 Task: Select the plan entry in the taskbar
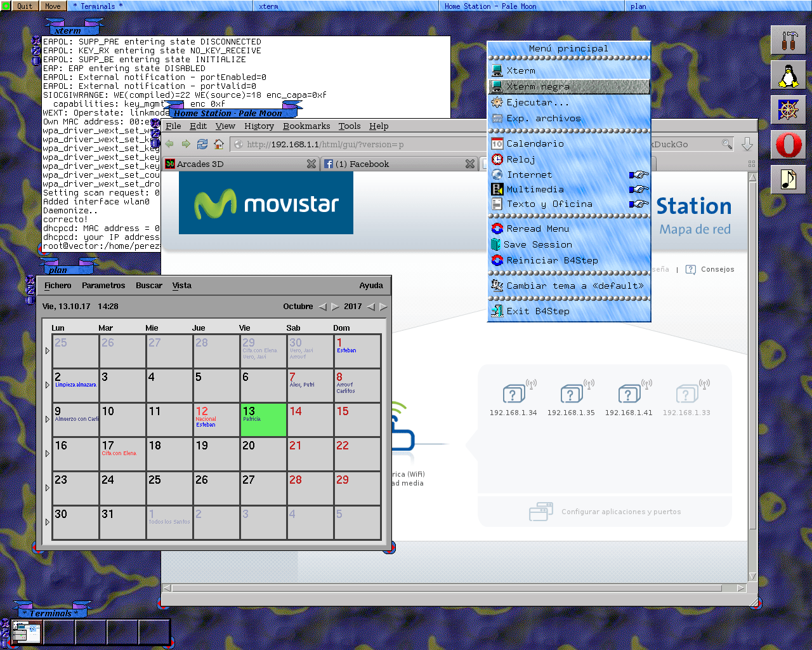coord(717,6)
